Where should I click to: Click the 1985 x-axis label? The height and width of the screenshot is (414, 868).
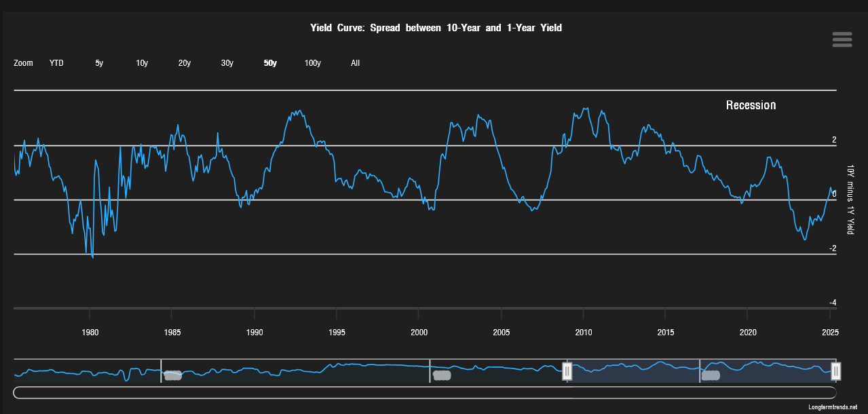[x=172, y=332]
